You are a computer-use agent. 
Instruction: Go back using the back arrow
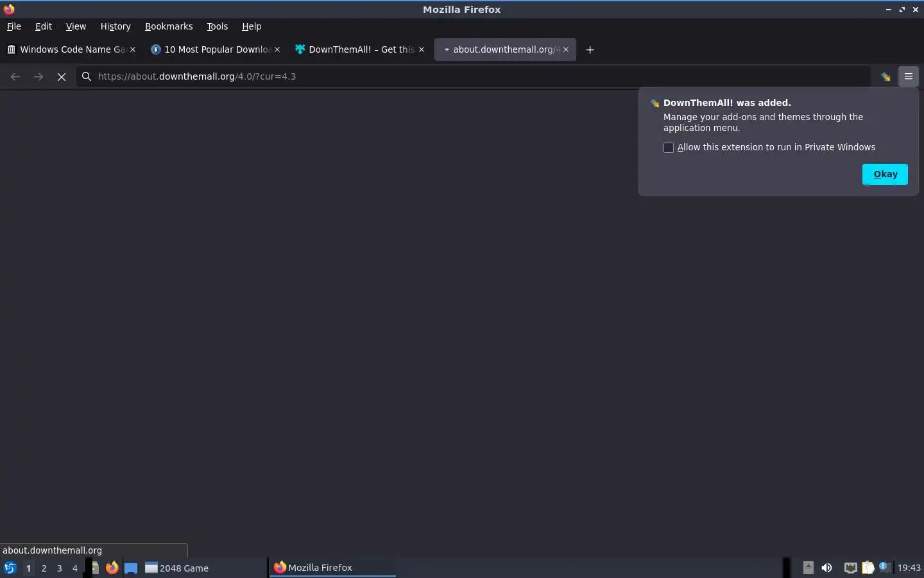tap(15, 76)
